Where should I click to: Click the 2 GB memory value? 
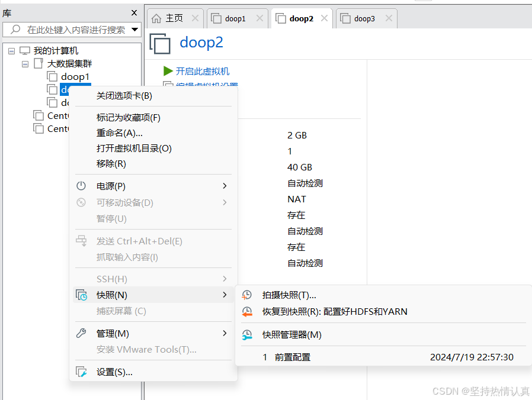click(297, 136)
